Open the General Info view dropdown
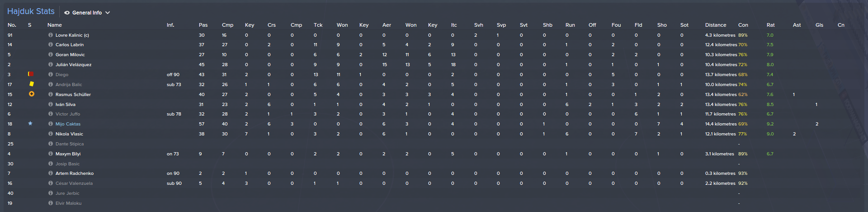 (87, 13)
